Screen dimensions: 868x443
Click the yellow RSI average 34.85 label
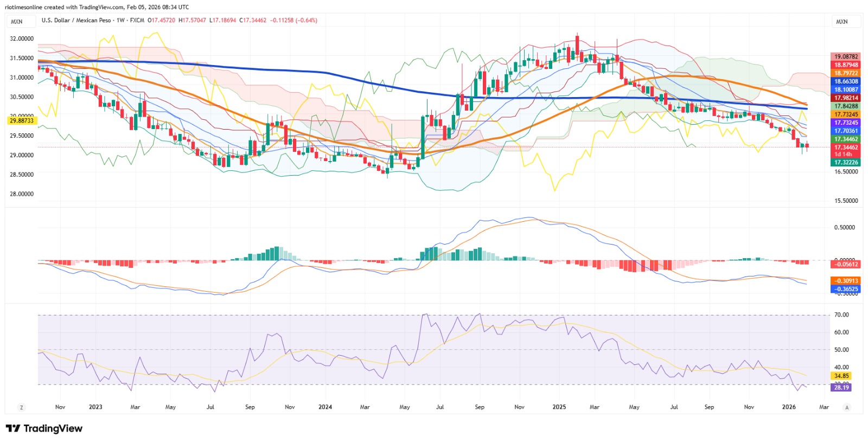841,376
